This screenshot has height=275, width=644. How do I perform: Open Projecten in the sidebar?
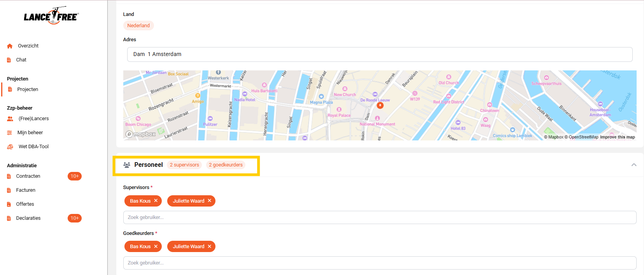tap(27, 89)
